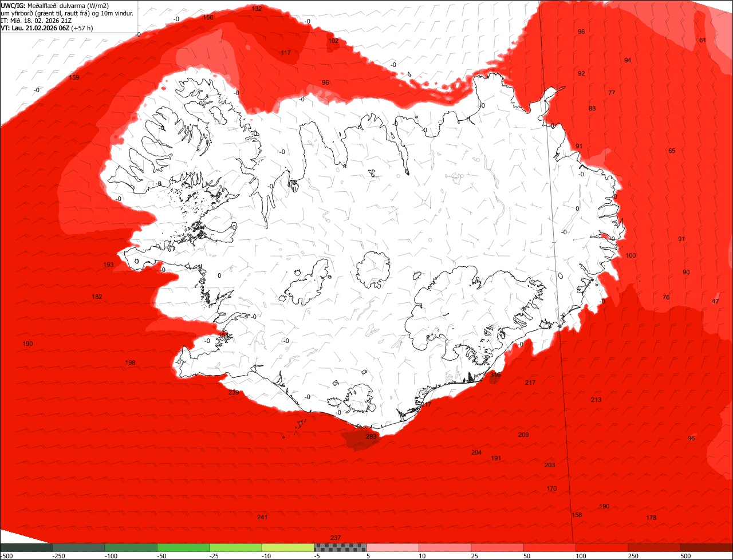This screenshot has height=560, width=733.
Task: Click the flux value 76
Action: 666,297
